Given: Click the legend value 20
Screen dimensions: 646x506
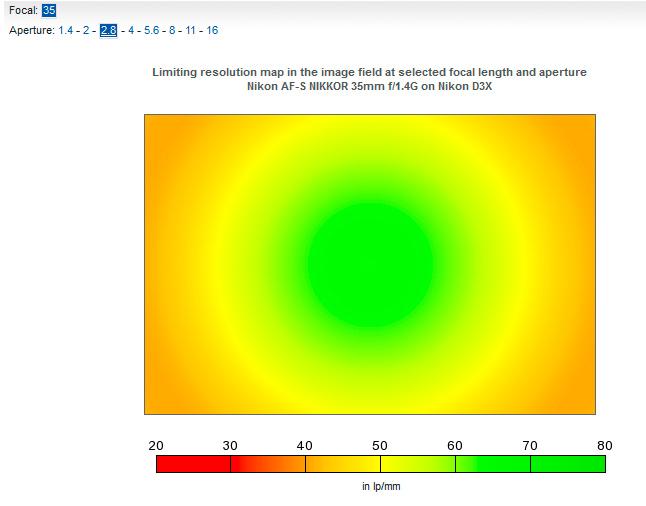Looking at the screenshot, I should pyautogui.click(x=156, y=446).
